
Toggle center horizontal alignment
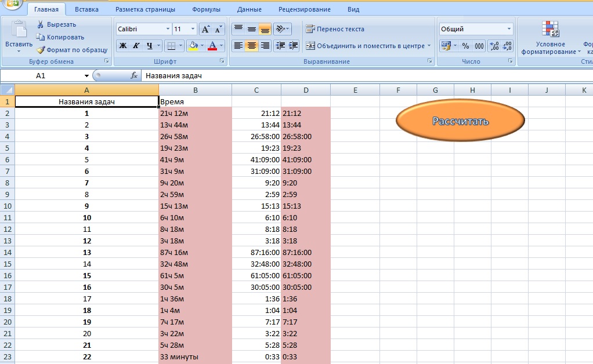pyautogui.click(x=251, y=46)
